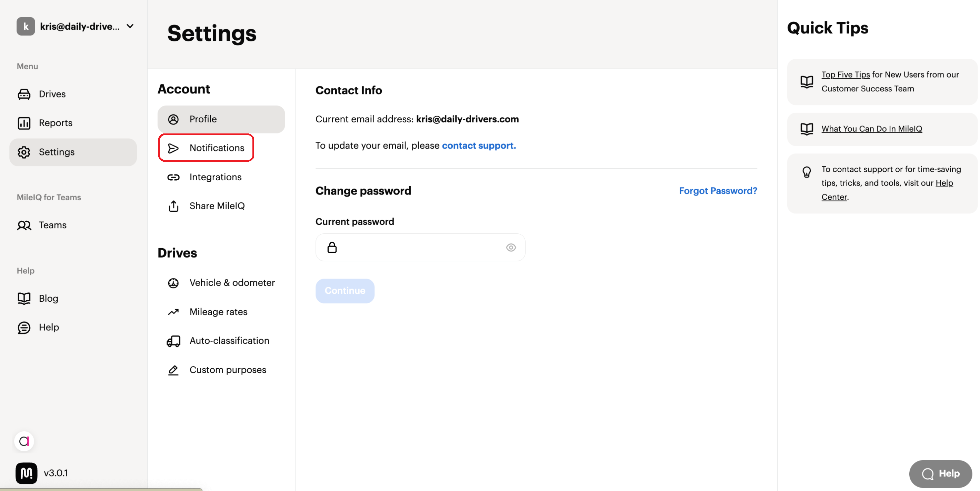Image resolution: width=980 pixels, height=491 pixels.
Task: Click the floating Help button
Action: [x=940, y=473]
